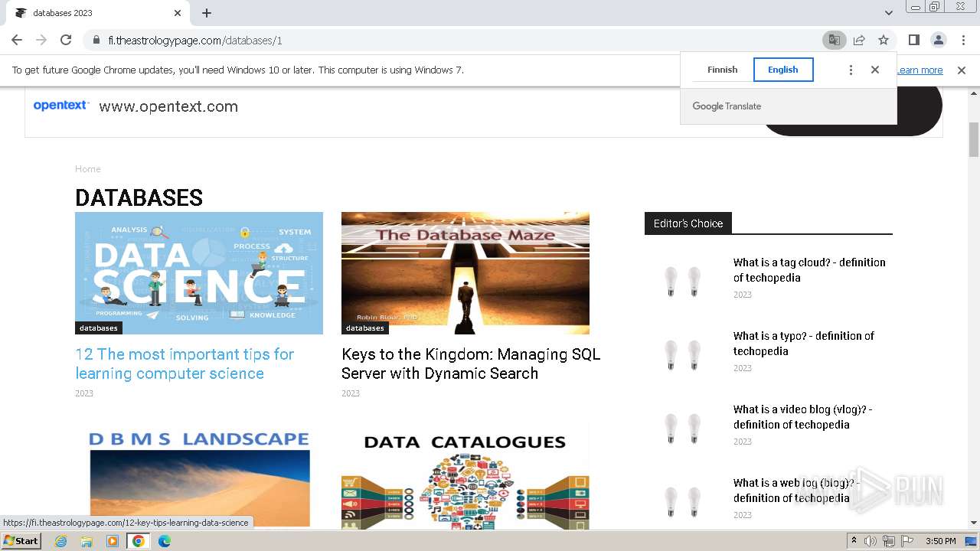The width and height of the screenshot is (980, 551).
Task: Close the databases 2023 tab
Action: coord(178,13)
